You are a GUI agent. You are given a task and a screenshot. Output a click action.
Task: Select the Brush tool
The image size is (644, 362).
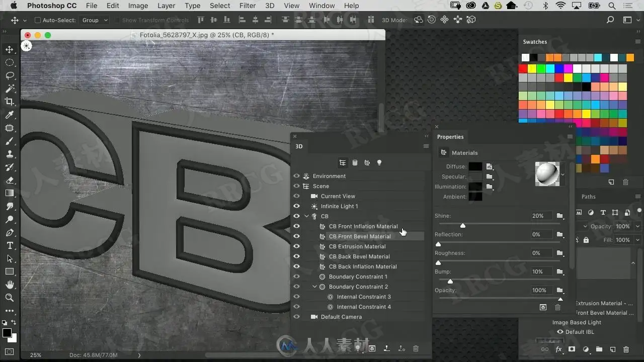pos(10,141)
